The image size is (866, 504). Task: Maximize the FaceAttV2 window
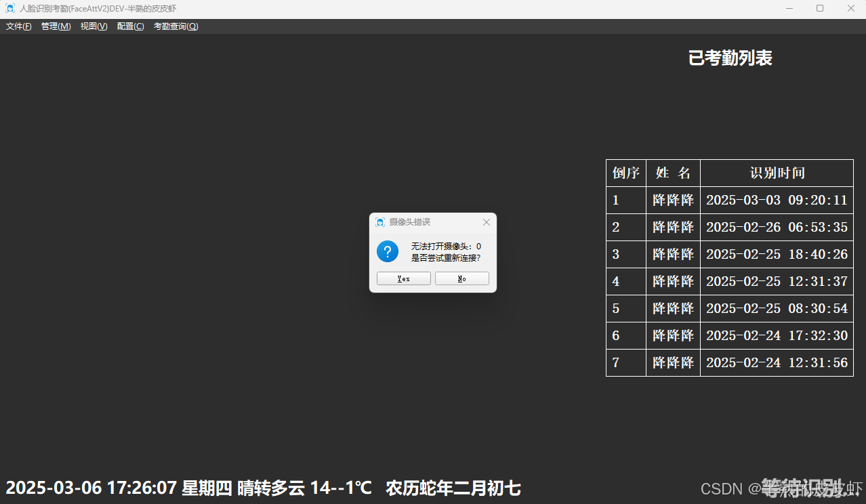pos(820,8)
